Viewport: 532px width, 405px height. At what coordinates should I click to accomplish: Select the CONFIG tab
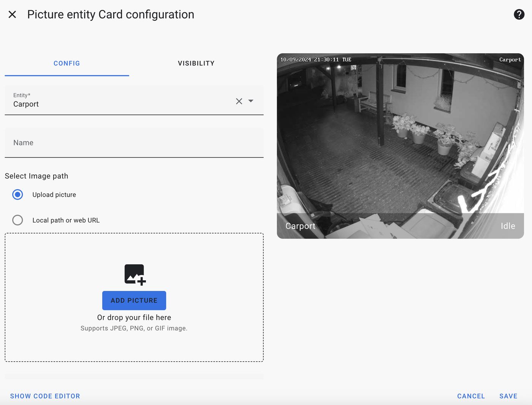coord(66,63)
